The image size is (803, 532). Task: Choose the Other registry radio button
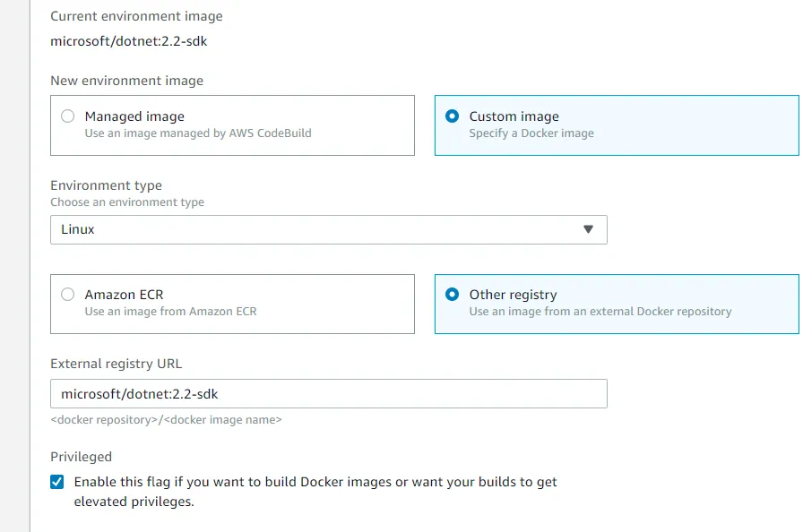[452, 295]
